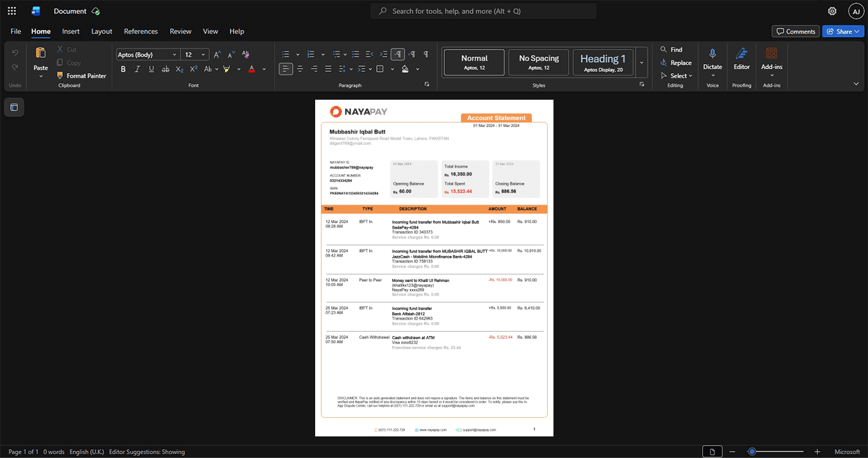Activate the Format Painter tool
868x458 pixels.
click(81, 76)
